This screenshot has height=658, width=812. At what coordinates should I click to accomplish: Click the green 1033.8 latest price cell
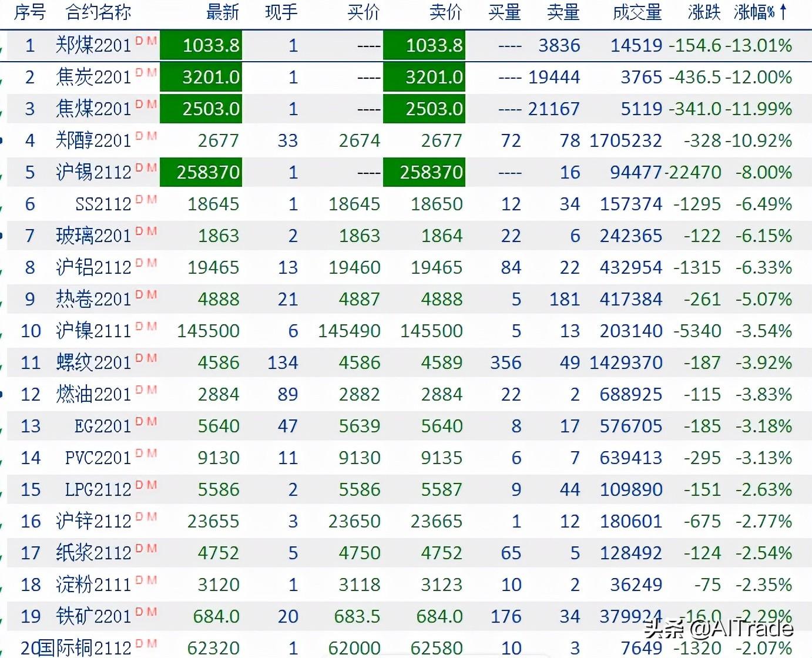pos(201,45)
